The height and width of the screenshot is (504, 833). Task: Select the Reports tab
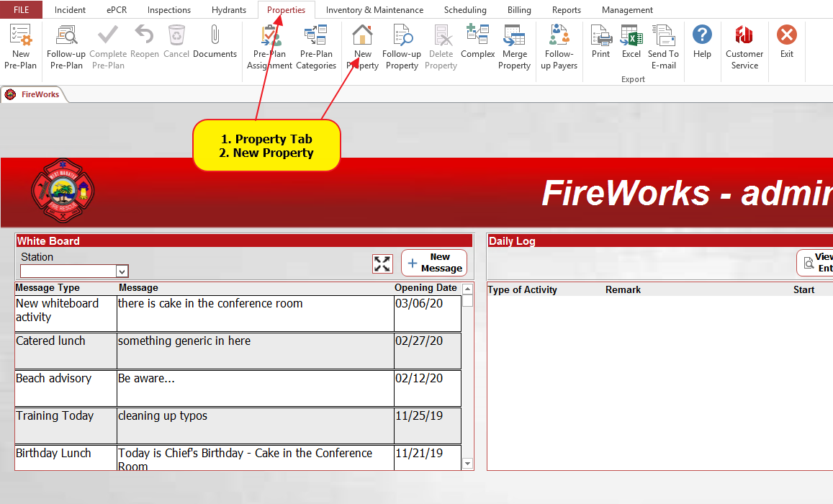(567, 9)
